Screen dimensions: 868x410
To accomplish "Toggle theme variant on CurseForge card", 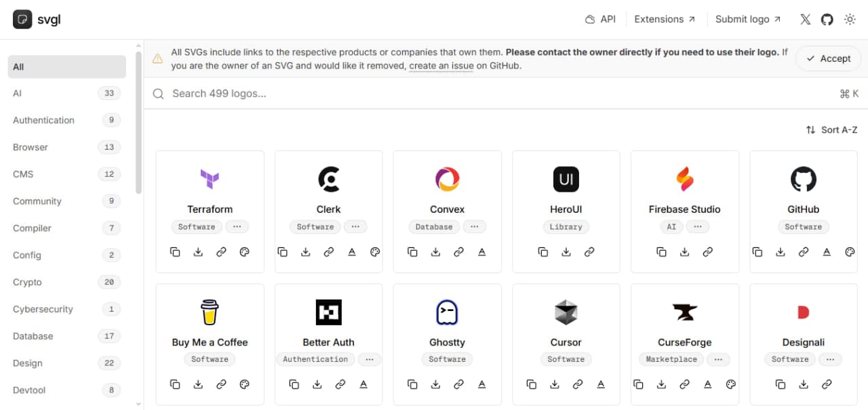I will (x=731, y=384).
